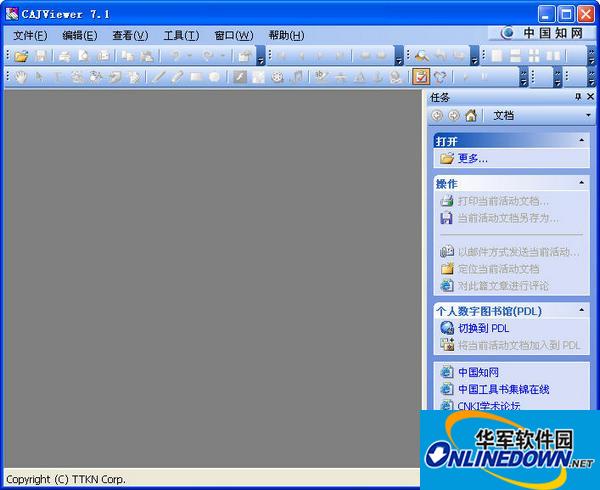Screen dimensions: 600x490
Task: Select the continuous page layout icon
Action: (x=515, y=56)
